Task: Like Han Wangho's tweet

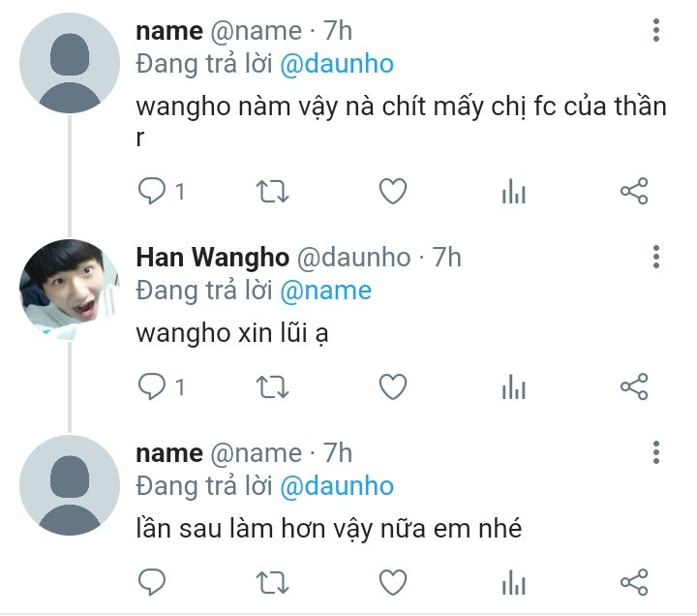Action: point(393,386)
